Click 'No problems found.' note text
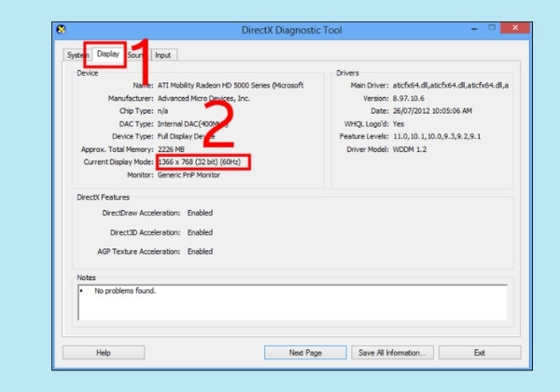Image resolution: width=560 pixels, height=392 pixels. pyautogui.click(x=125, y=290)
